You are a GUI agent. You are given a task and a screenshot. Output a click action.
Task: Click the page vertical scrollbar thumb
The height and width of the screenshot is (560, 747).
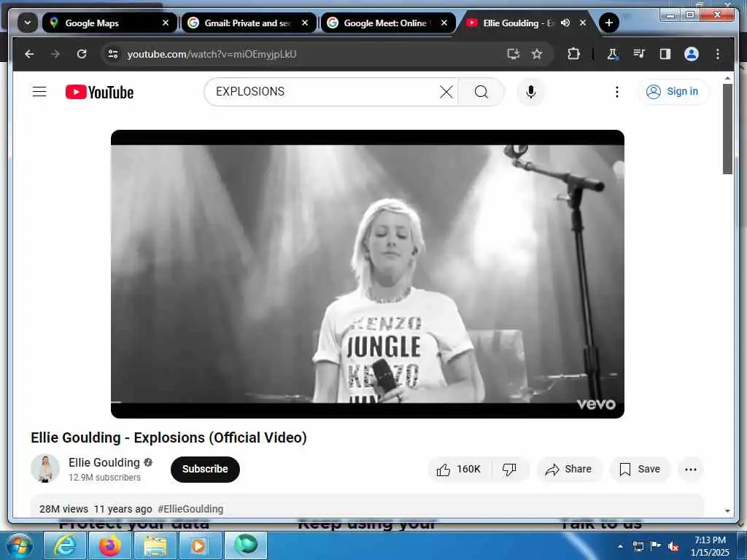point(727,128)
